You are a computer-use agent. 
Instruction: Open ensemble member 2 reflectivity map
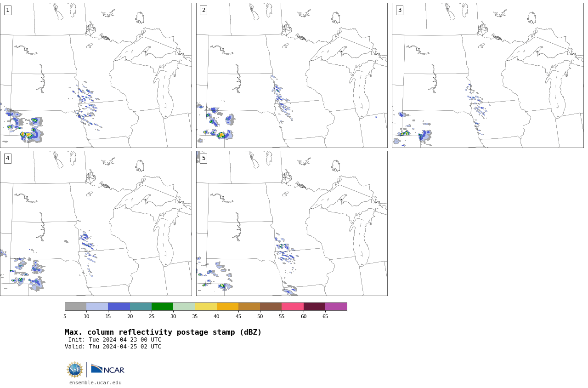click(292, 75)
